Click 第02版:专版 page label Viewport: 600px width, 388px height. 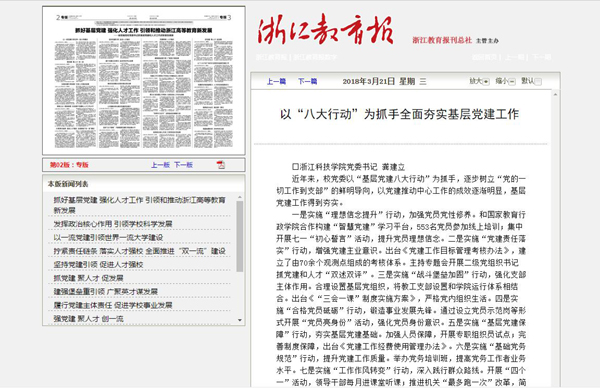(x=69, y=165)
